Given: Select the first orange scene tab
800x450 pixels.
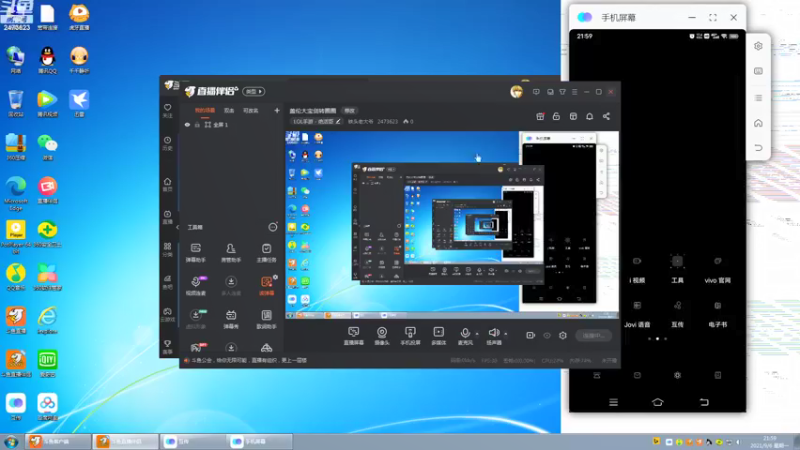Looking at the screenshot, I should tap(205, 111).
